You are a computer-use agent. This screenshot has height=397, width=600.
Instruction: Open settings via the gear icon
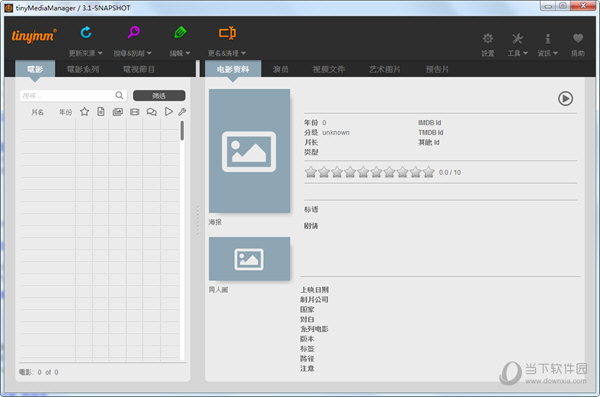click(488, 38)
